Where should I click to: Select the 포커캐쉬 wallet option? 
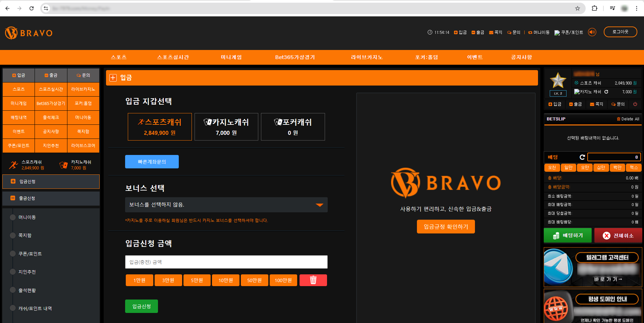pyautogui.click(x=293, y=127)
